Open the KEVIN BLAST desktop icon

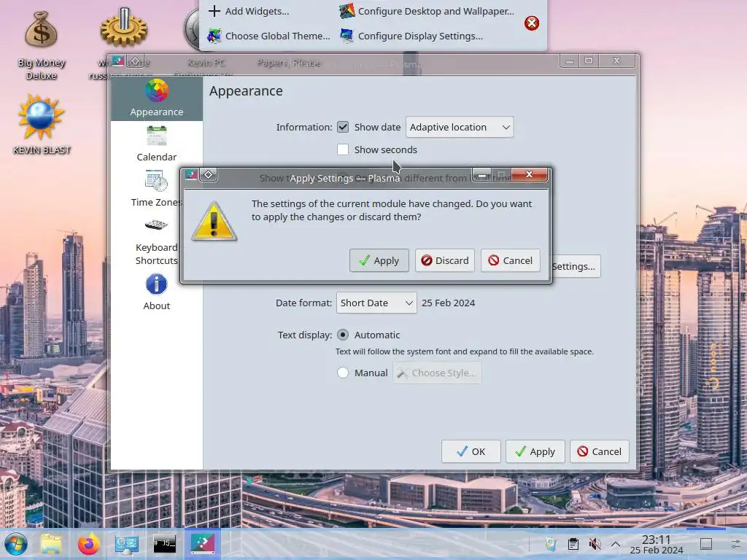click(x=42, y=125)
